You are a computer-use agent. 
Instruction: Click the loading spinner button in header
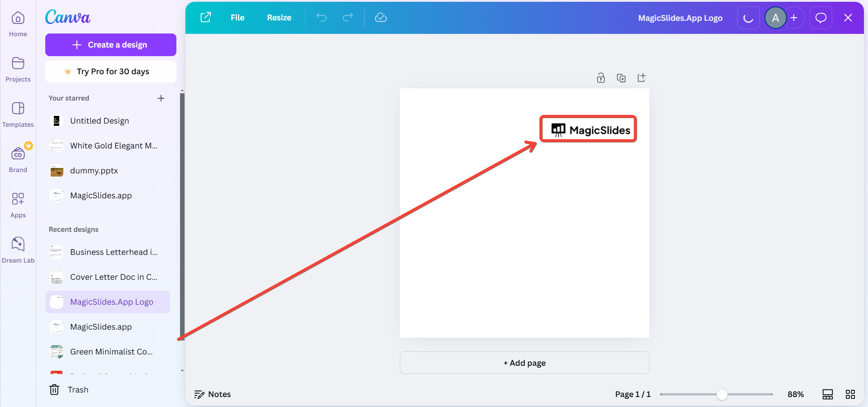pyautogui.click(x=749, y=18)
